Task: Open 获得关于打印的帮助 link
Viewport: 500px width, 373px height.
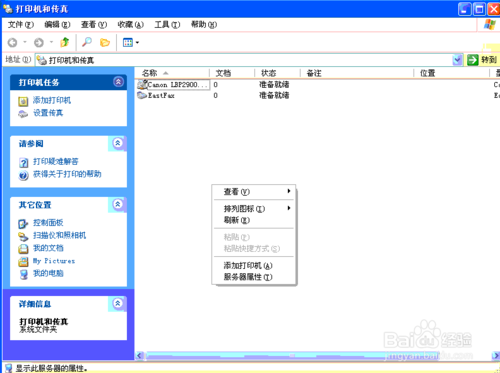Action: tap(67, 174)
